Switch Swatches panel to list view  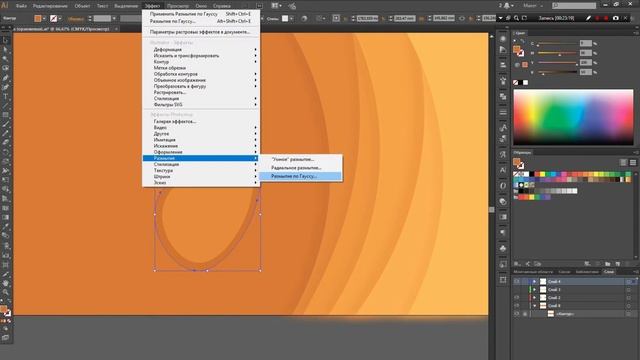coord(633,162)
